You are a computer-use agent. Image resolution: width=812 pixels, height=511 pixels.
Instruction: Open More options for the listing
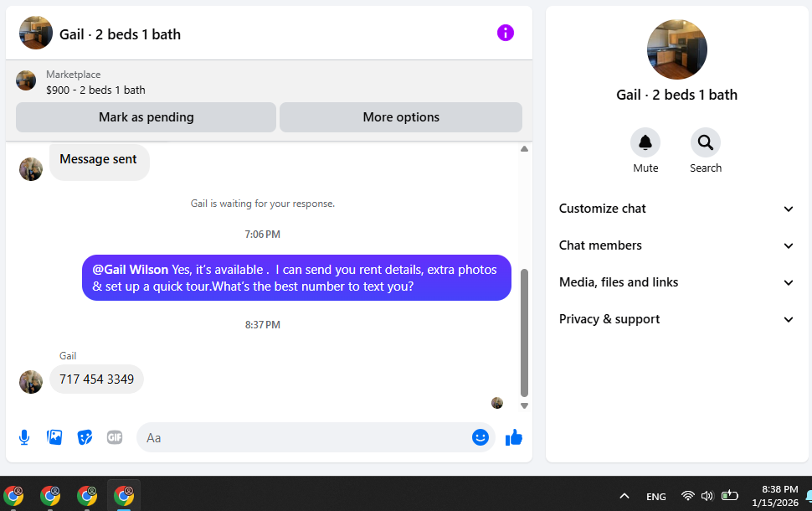401,117
